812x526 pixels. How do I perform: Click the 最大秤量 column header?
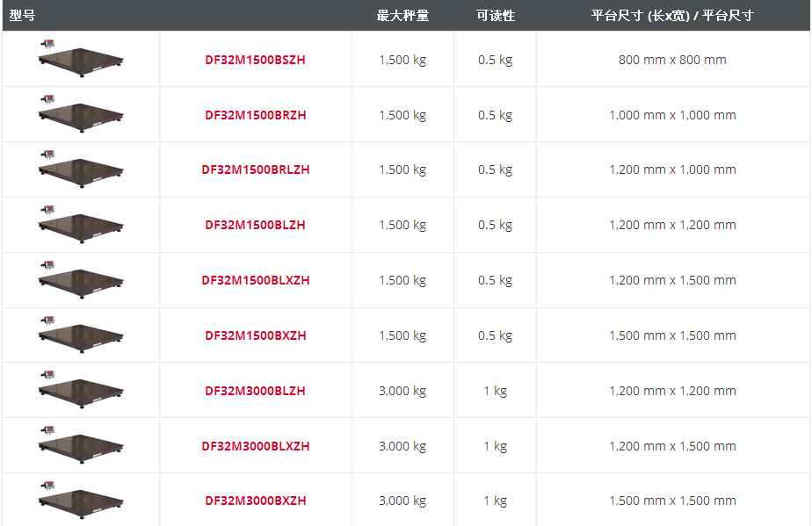click(402, 15)
